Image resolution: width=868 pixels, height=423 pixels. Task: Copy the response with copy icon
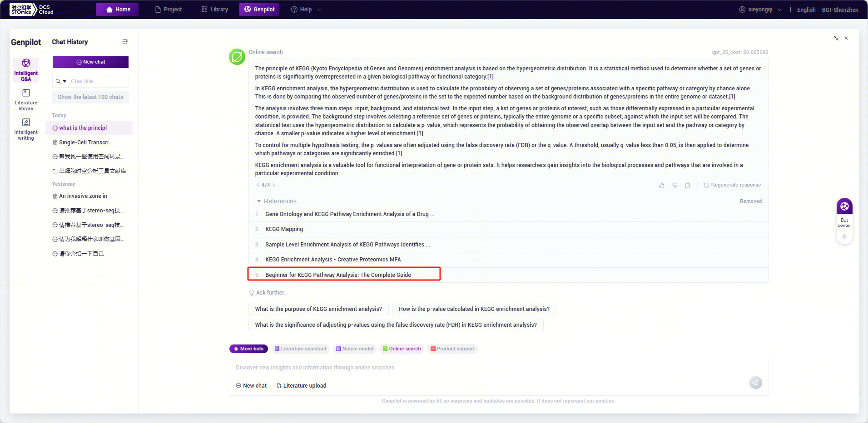click(688, 185)
